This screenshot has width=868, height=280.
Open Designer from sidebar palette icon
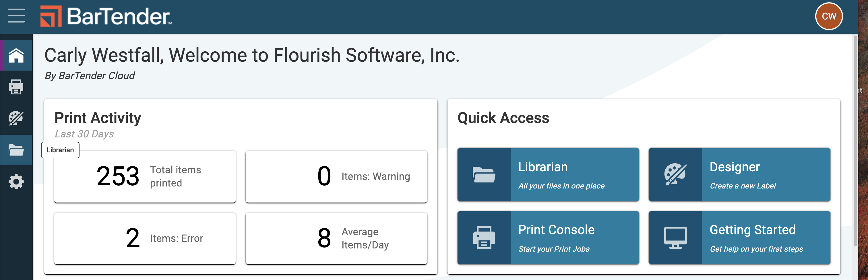pos(16,118)
